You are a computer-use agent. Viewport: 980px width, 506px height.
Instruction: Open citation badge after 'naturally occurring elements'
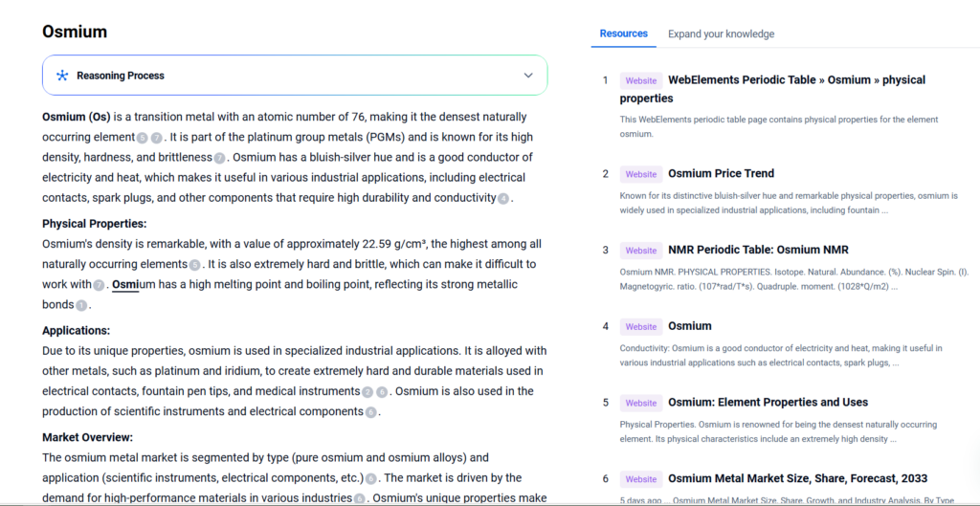[x=195, y=265]
